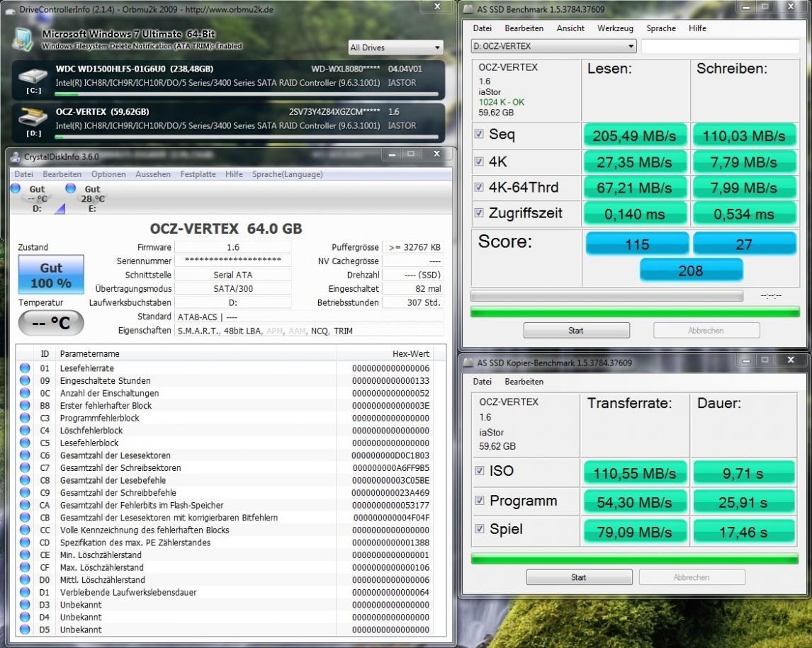812x648 pixels.
Task: Click the Kopier-Benchmark green progress bar
Action: 634,559
